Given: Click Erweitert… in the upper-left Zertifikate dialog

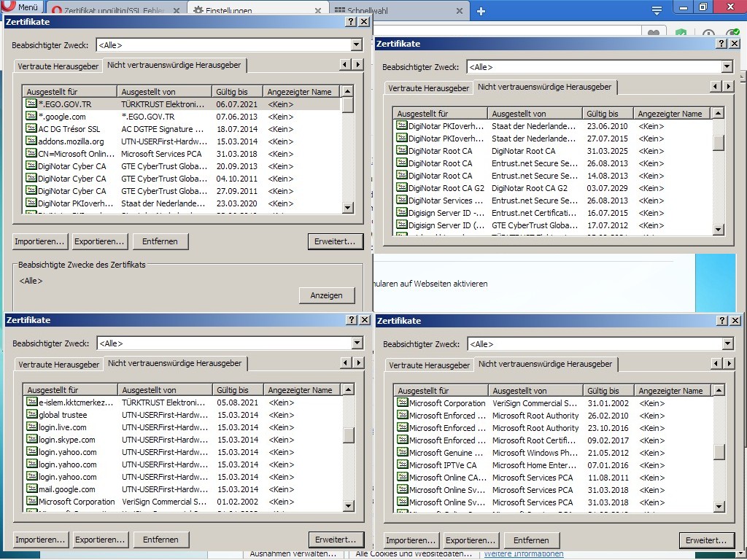Looking at the screenshot, I should coord(335,241).
